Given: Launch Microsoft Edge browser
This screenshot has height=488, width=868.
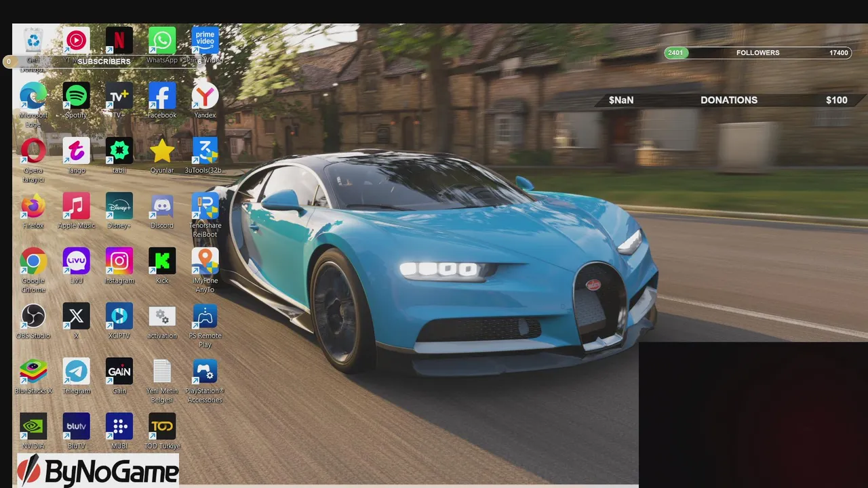Looking at the screenshot, I should [33, 96].
